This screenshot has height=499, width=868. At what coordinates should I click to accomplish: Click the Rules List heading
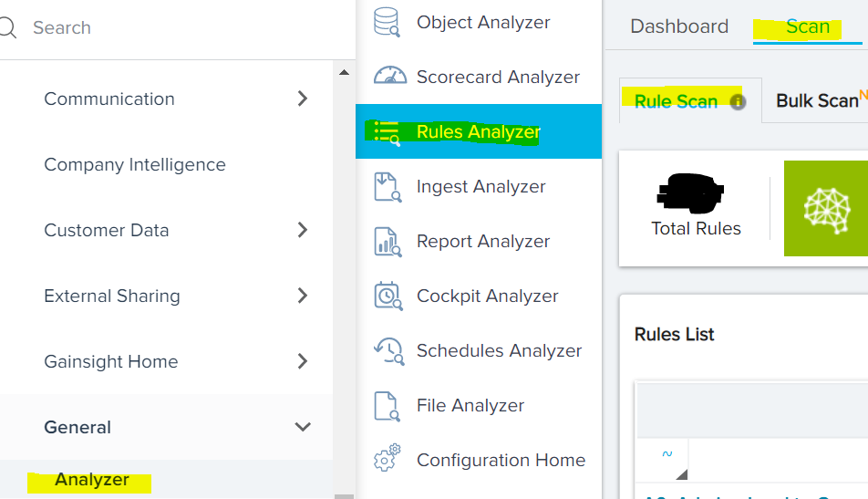[x=675, y=335]
